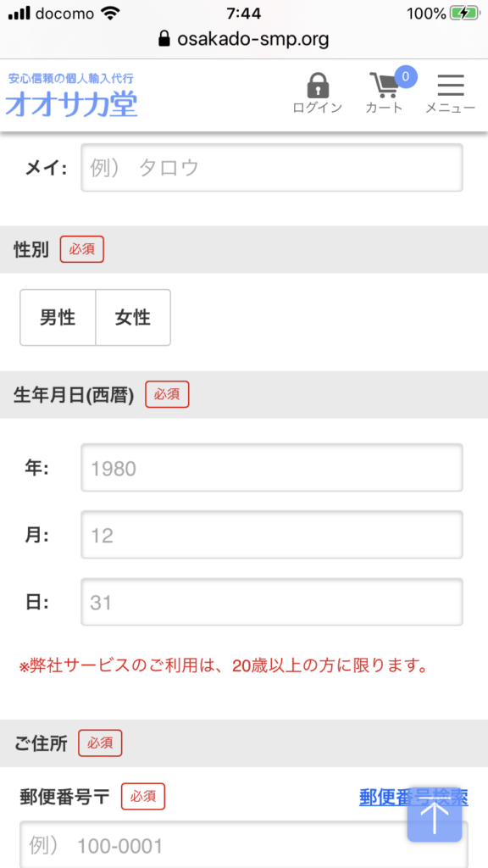The height and width of the screenshot is (868, 488).
Task: Tap the padlock icon in address bar
Action: pos(164,38)
